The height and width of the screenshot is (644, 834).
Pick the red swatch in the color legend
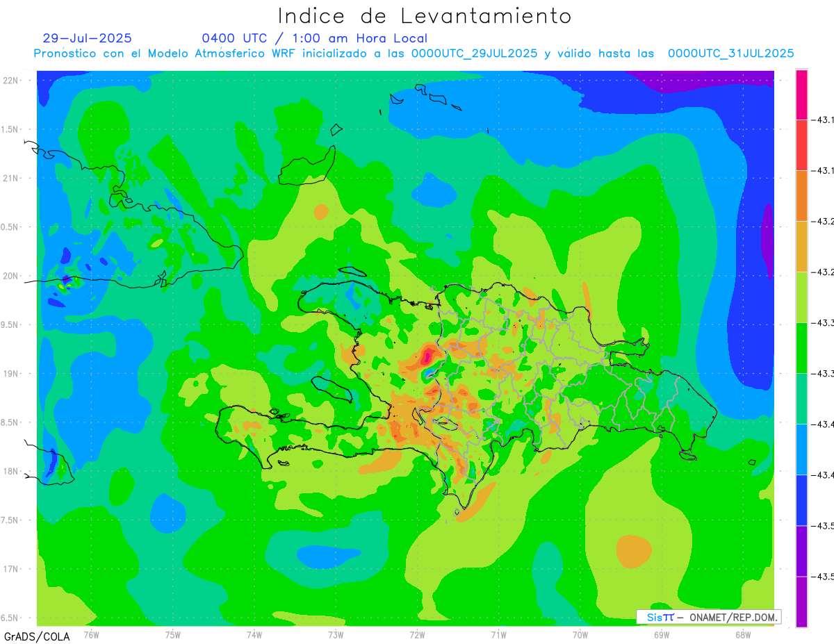coord(801,145)
